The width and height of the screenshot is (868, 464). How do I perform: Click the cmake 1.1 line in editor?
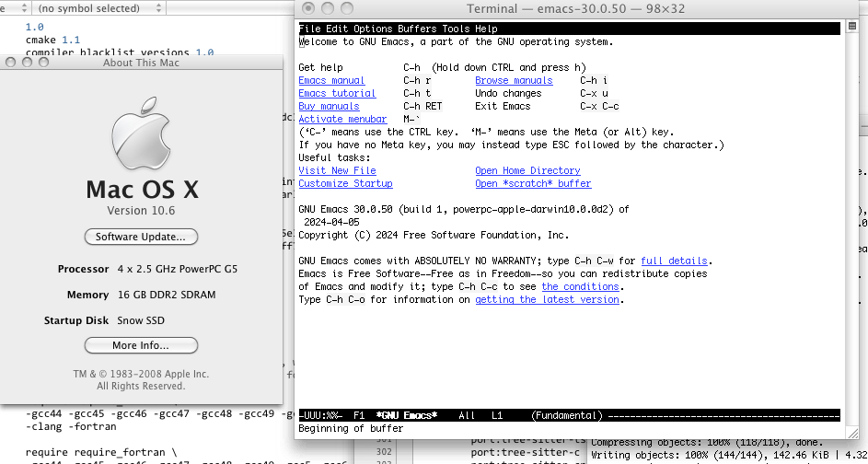point(52,40)
